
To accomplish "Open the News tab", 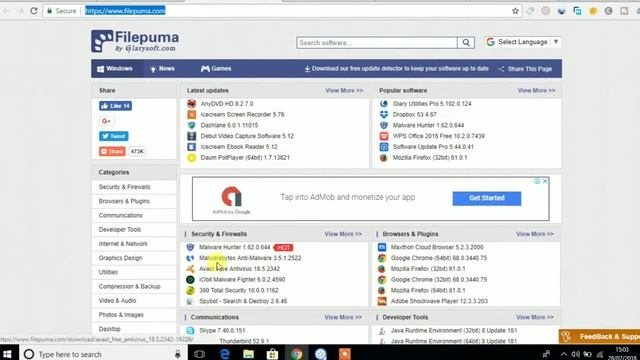I will (x=162, y=69).
